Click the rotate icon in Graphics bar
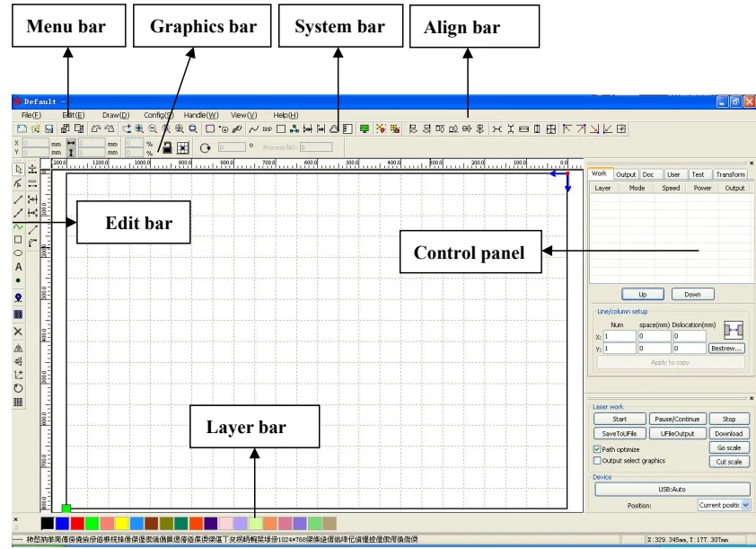Image resolution: width=756 pixels, height=549 pixels. (205, 147)
